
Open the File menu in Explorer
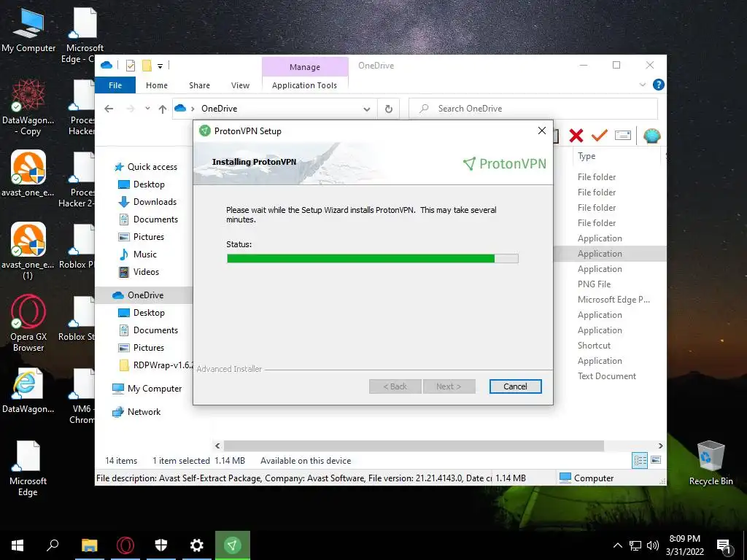point(115,85)
